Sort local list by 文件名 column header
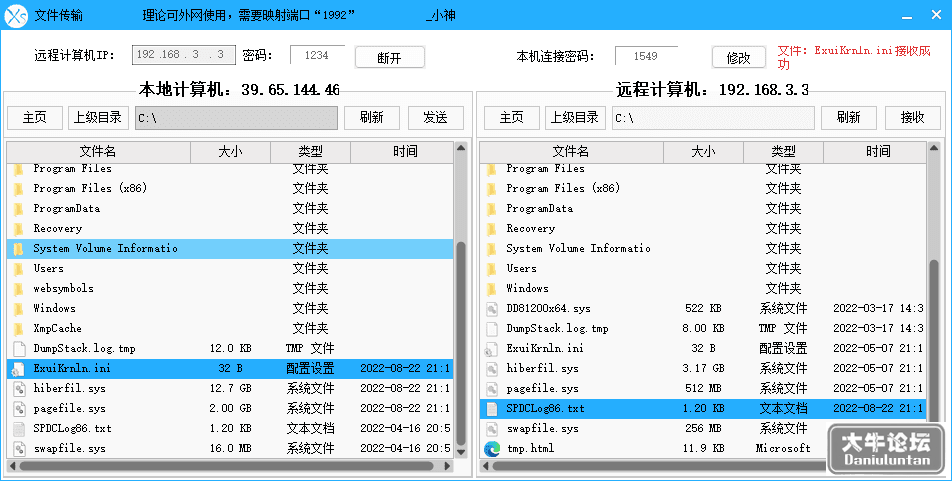952x481 pixels. [x=98, y=152]
